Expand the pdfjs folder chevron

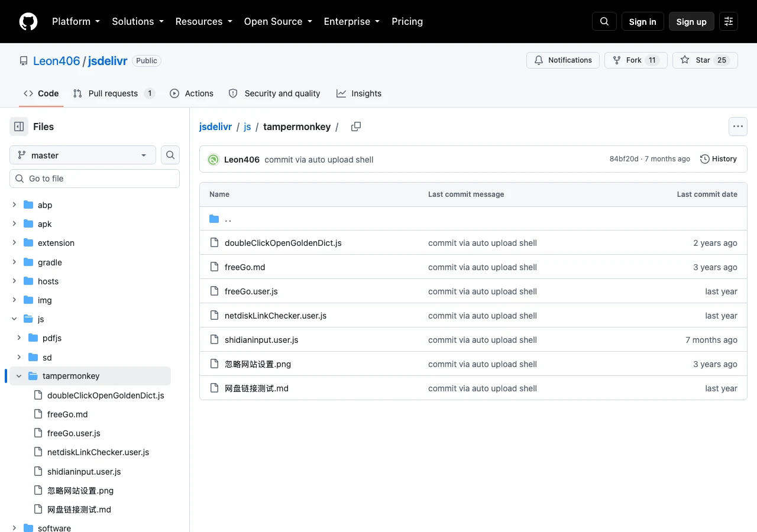tap(19, 338)
